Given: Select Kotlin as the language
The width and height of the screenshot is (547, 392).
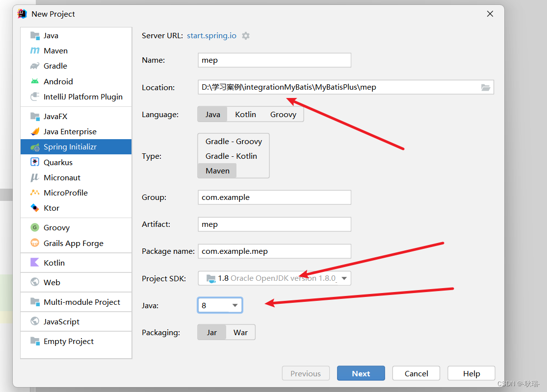Looking at the screenshot, I should click(245, 114).
